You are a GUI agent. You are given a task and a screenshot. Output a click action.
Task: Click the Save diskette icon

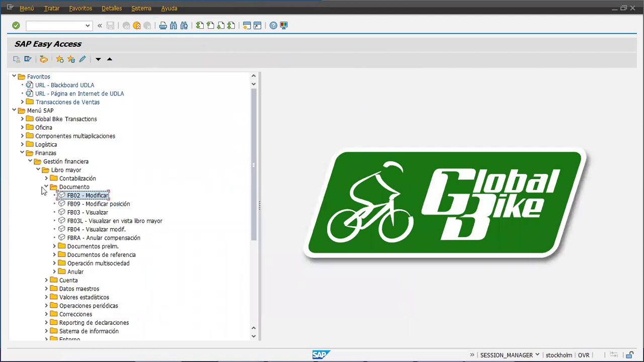point(110,26)
